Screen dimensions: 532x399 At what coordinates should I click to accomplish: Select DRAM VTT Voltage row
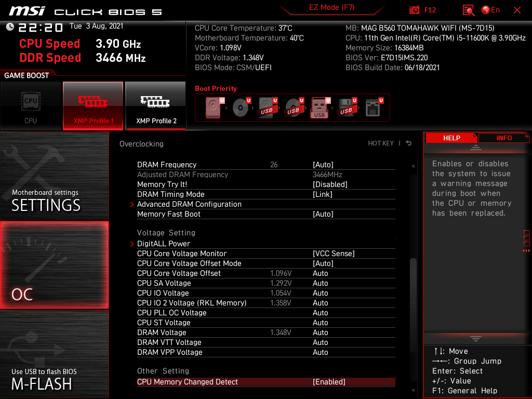point(266,342)
